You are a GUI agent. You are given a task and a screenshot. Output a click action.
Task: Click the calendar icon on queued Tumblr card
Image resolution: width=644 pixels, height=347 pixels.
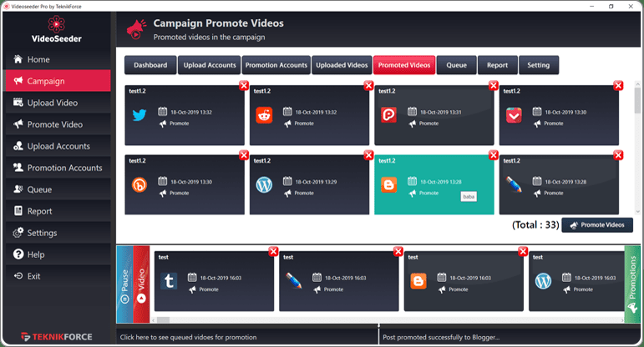pos(192,277)
